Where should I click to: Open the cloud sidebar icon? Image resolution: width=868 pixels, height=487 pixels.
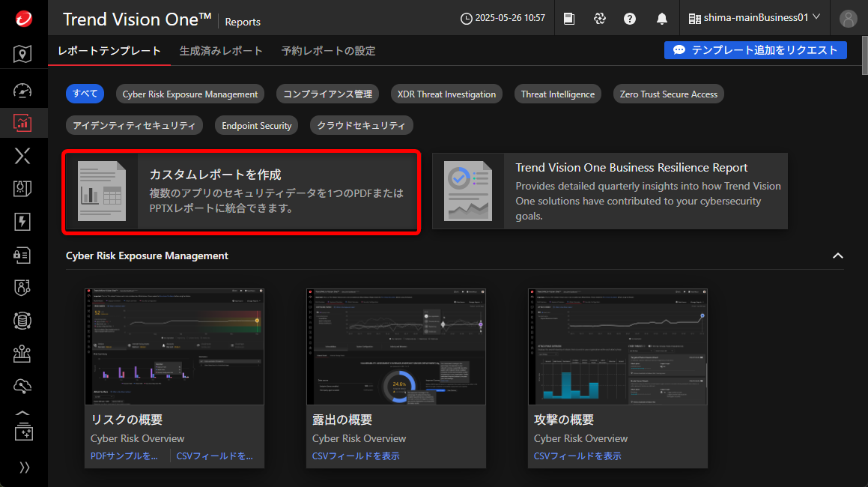22,386
